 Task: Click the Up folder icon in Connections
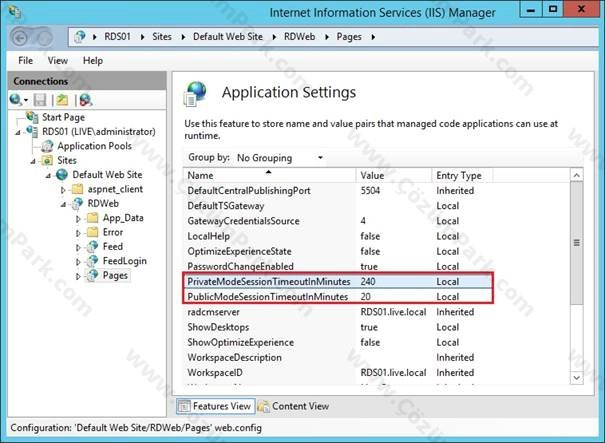tap(63, 100)
